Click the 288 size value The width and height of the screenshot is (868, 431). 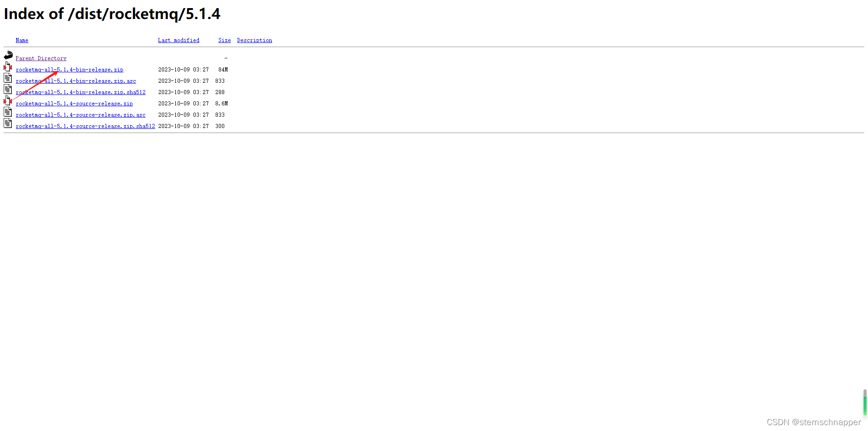pyautogui.click(x=220, y=92)
